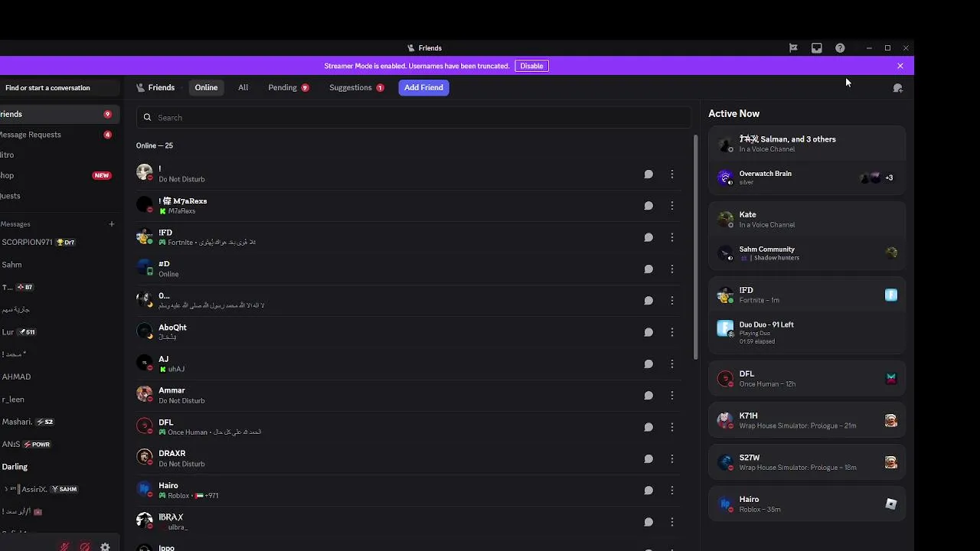Dismiss the Streamer Mode banner
980x551 pixels.
pyautogui.click(x=900, y=66)
